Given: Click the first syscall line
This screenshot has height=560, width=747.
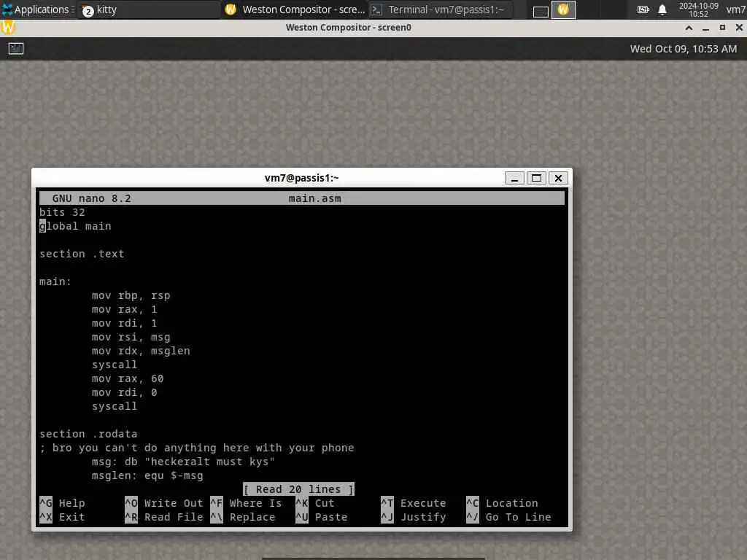Looking at the screenshot, I should (x=115, y=365).
